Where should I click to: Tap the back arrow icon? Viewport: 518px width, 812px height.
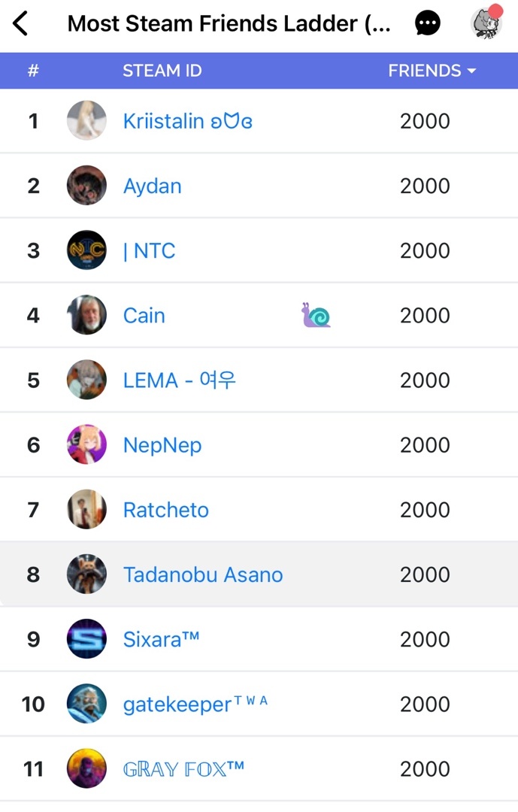[x=20, y=24]
